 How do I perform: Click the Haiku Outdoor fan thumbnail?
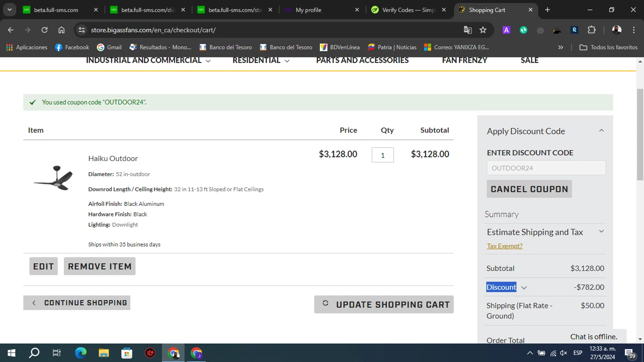[x=53, y=178]
